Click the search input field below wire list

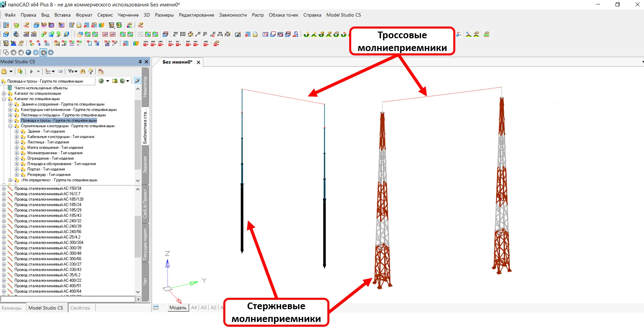[67, 299]
